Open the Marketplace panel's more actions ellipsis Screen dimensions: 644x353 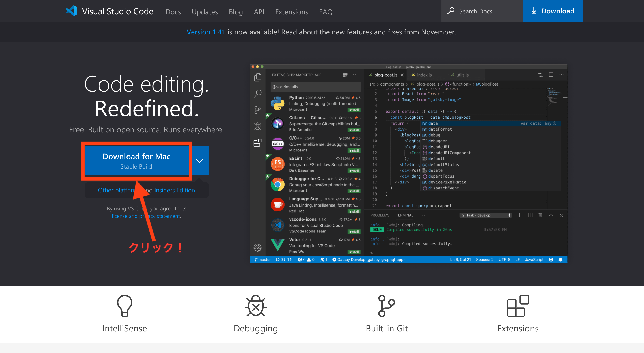click(x=355, y=75)
